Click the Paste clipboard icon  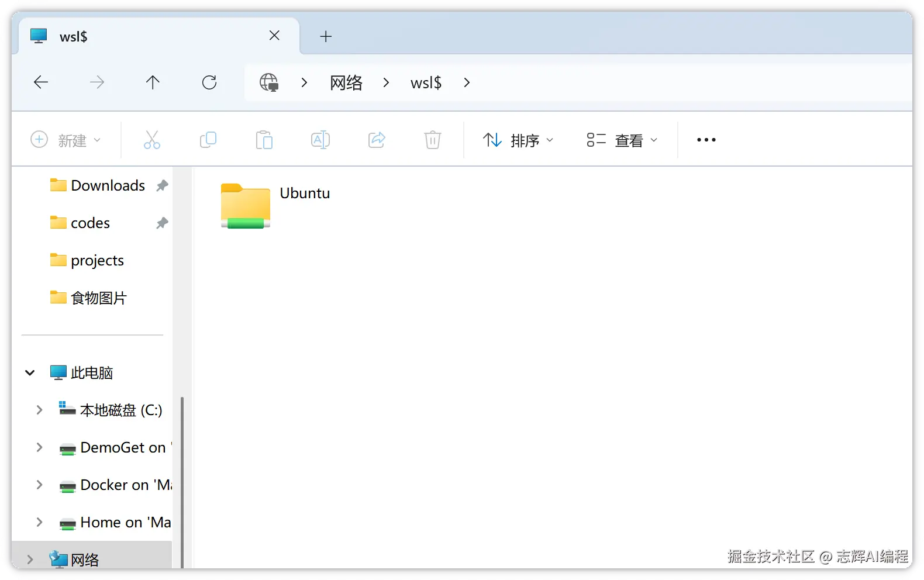(x=264, y=140)
